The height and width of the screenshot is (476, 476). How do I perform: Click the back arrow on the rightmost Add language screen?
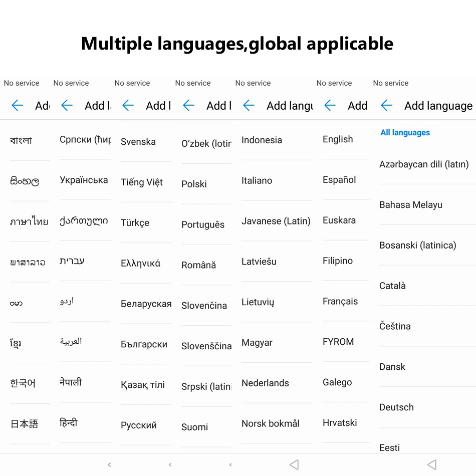tap(386, 106)
